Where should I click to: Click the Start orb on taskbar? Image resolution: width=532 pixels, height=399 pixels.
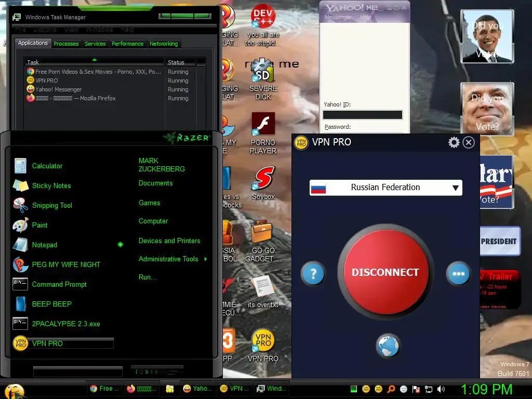14,391
